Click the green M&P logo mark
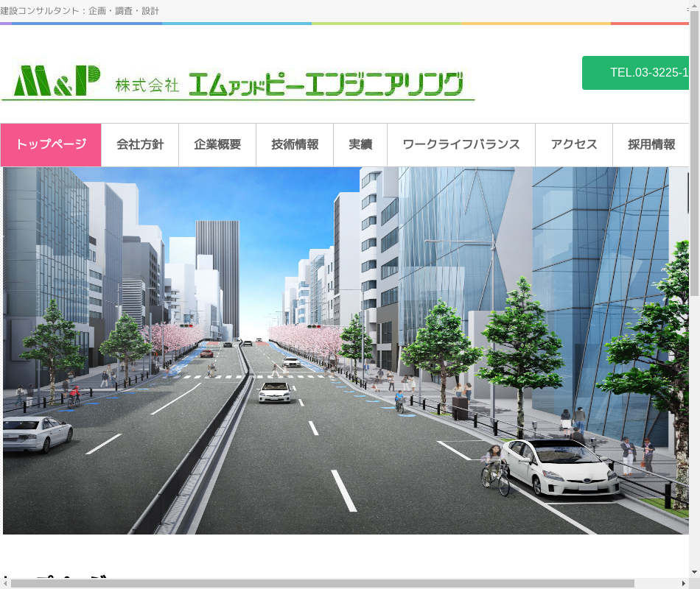700x589 pixels. coord(56,81)
